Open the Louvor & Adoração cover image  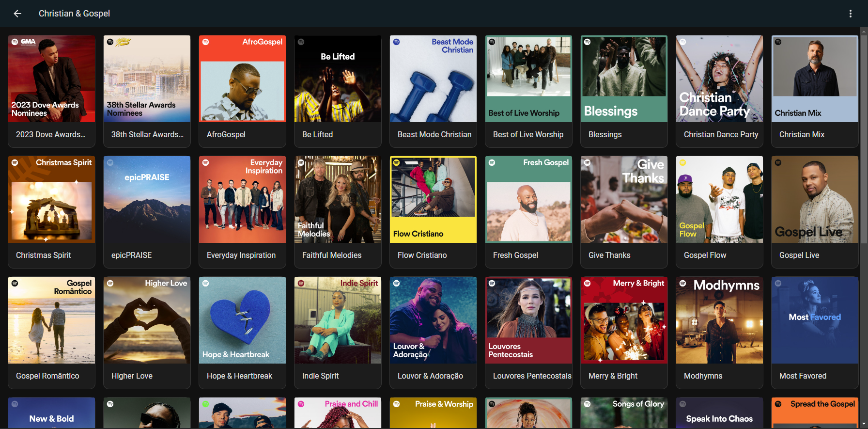(x=433, y=320)
